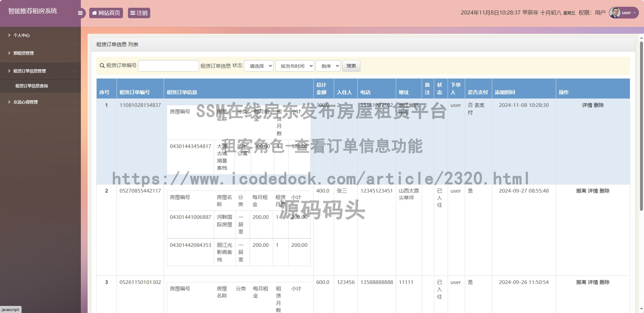Open the user avatar dropdown menu
644x313 pixels.
(623, 13)
